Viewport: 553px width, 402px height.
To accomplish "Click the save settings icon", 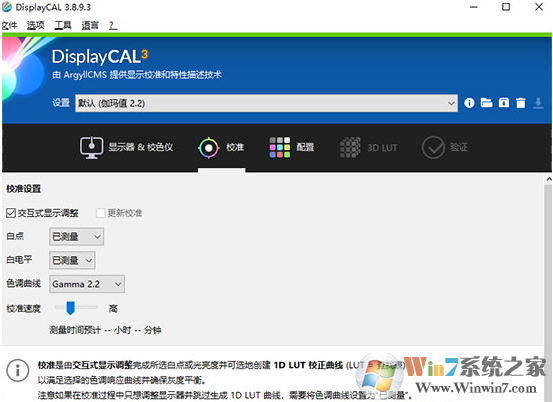I will pos(504,103).
